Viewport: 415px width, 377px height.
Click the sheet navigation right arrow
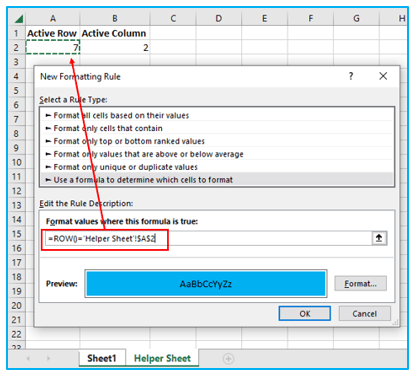click(x=48, y=359)
